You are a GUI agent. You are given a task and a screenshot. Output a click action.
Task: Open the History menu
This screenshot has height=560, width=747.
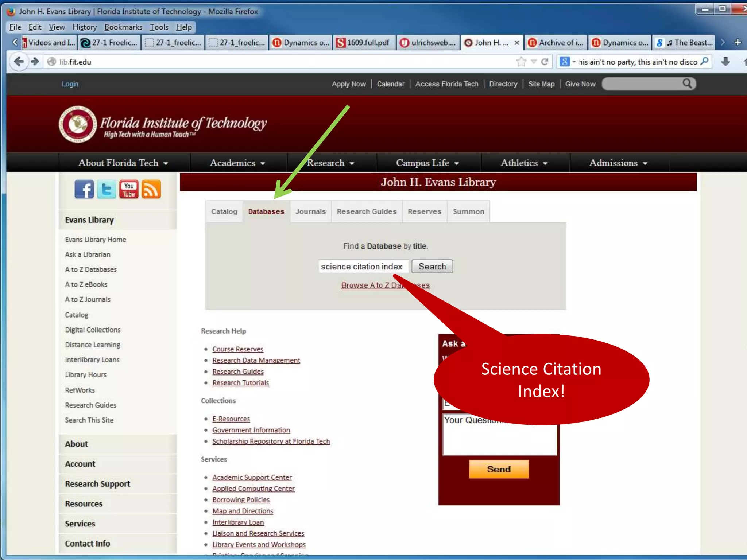coord(85,27)
